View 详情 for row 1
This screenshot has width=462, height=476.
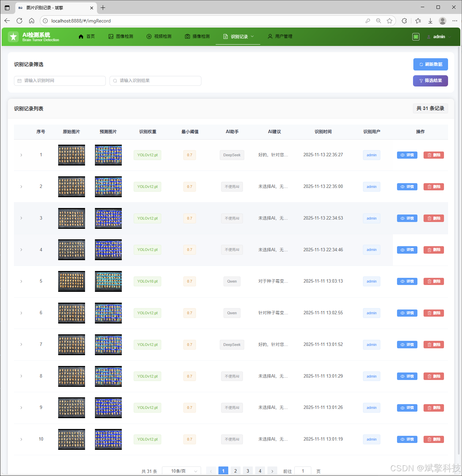(x=407, y=155)
